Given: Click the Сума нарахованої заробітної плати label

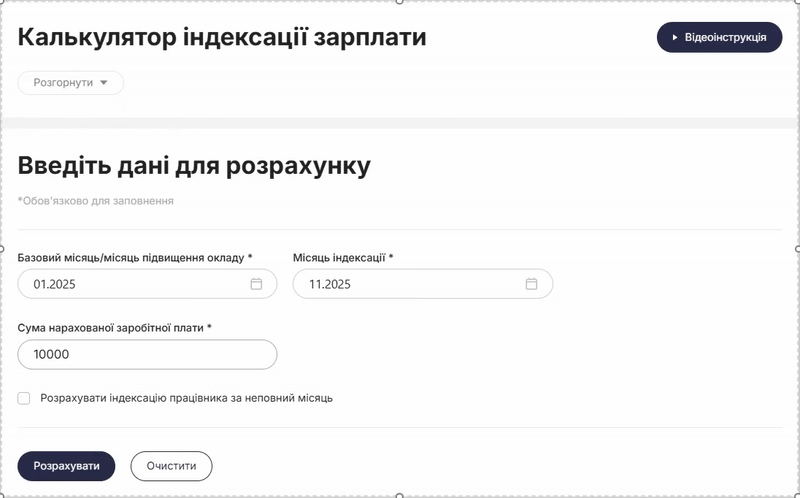Looking at the screenshot, I should point(115,327).
